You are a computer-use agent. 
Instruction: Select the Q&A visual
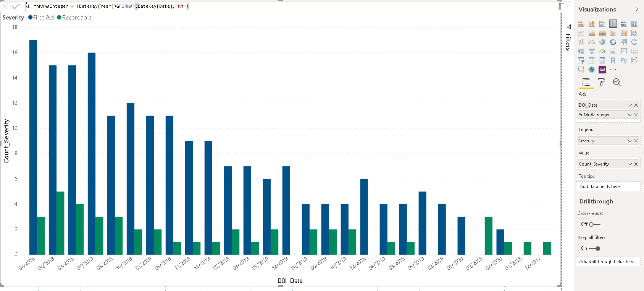581,70
